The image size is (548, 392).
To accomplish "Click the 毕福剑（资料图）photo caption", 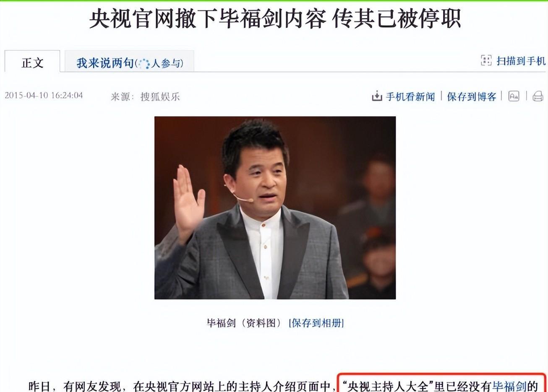I will point(244,323).
